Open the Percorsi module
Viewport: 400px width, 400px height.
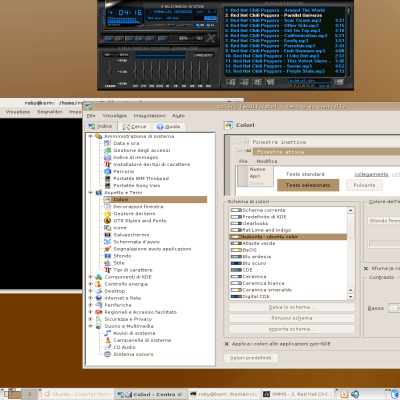[119, 171]
